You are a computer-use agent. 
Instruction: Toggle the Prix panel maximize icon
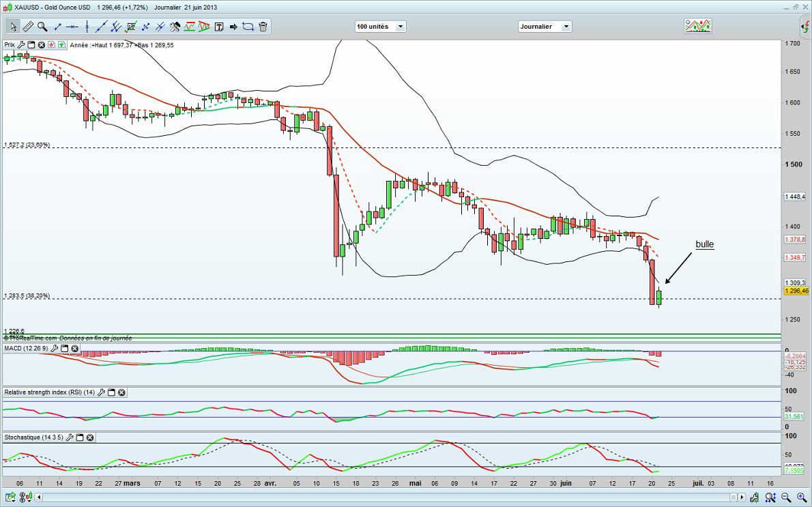click(x=31, y=44)
